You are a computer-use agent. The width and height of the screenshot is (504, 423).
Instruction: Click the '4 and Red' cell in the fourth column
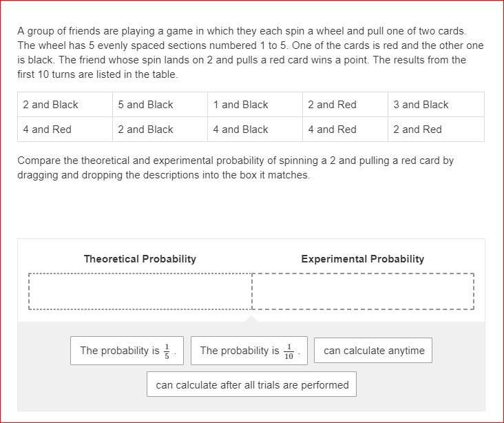(x=345, y=130)
